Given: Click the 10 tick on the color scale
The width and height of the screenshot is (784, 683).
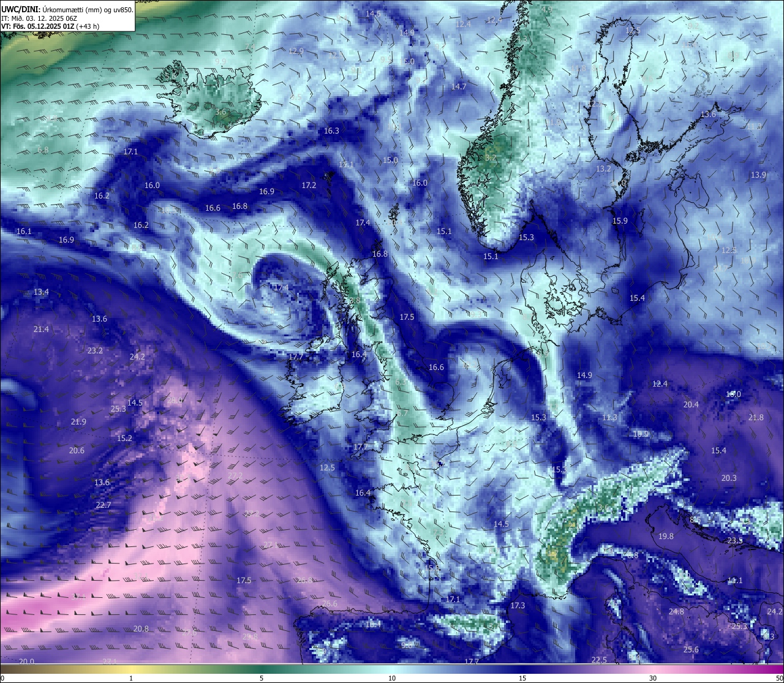Looking at the screenshot, I should point(392,678).
